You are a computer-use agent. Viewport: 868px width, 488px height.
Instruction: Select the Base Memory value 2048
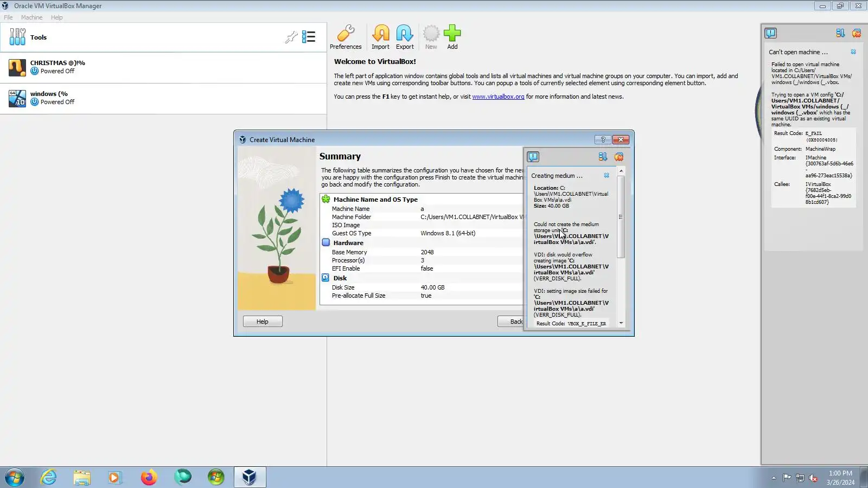(427, 252)
